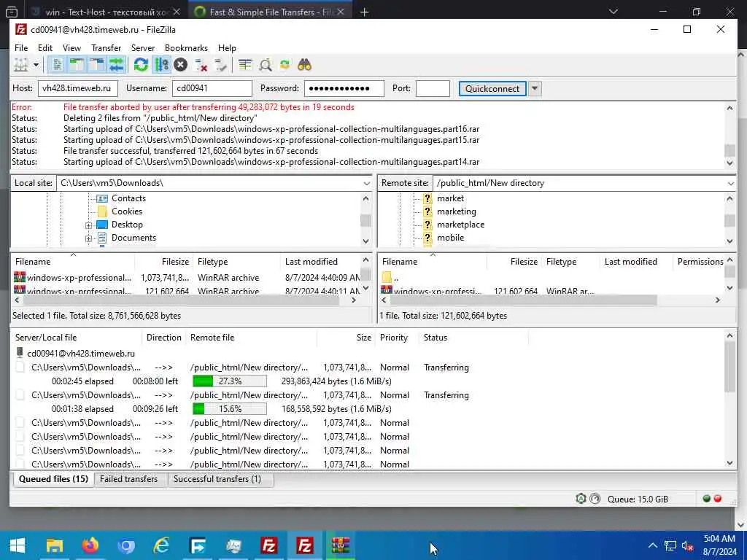Sort local files by Filesize column

tap(164, 262)
